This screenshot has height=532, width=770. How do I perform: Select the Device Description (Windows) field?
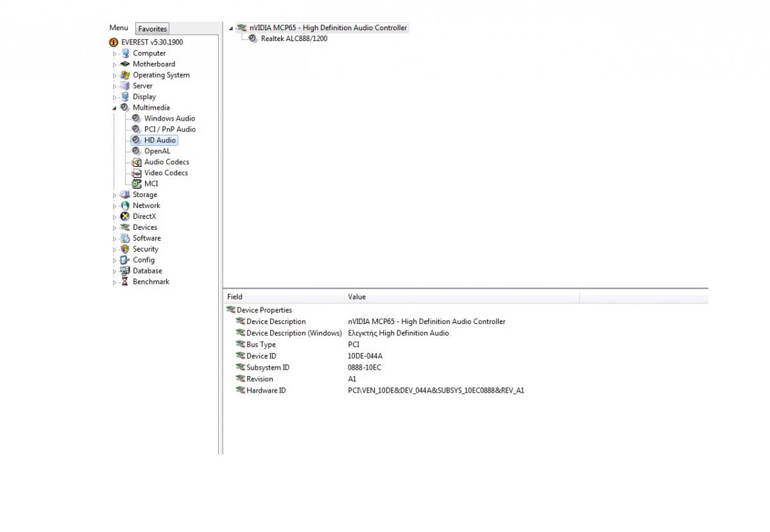tap(294, 333)
